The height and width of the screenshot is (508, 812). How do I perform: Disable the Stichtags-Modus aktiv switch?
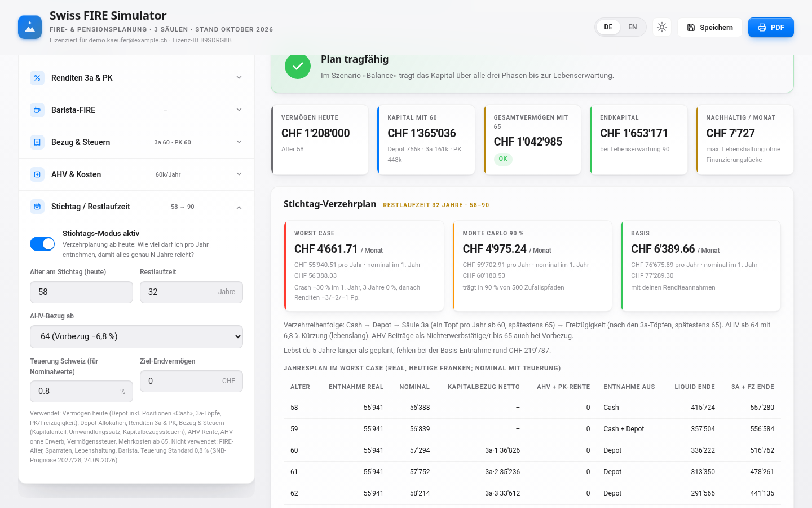click(42, 244)
